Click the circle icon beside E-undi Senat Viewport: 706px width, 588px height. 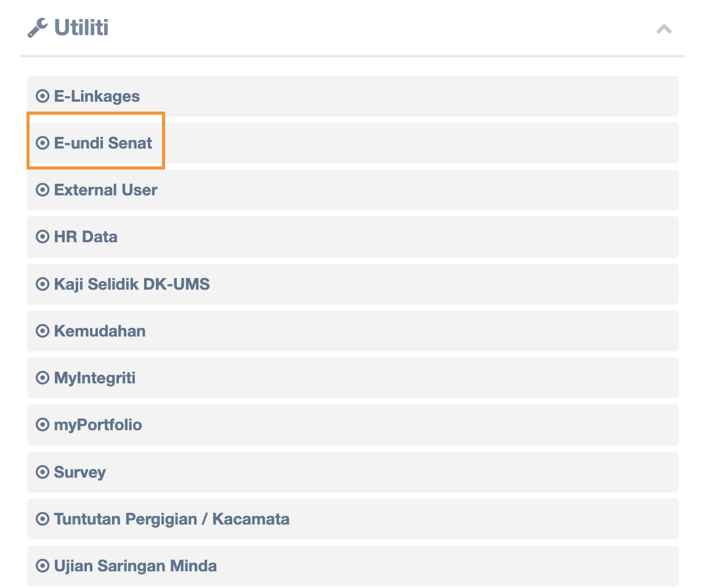43,143
